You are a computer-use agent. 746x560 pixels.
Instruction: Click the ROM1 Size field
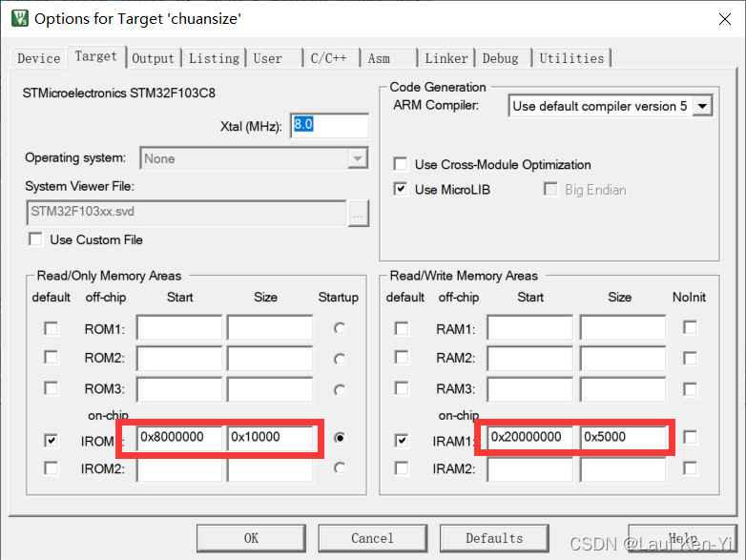click(270, 327)
